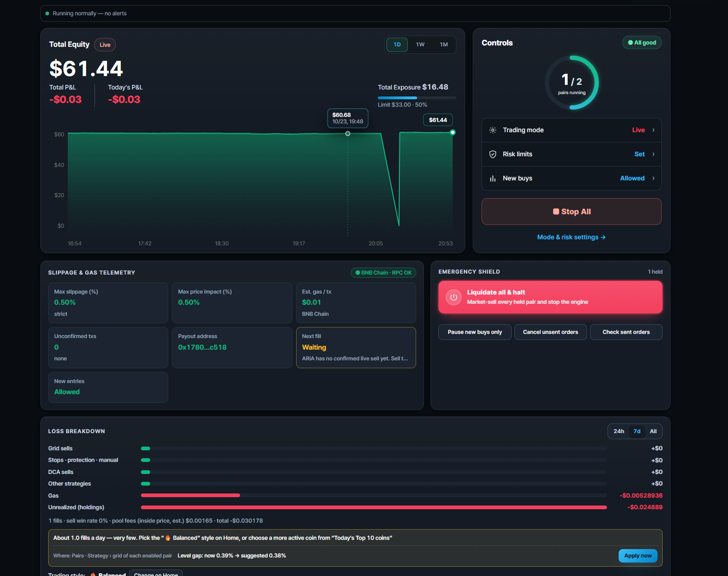Click Cancel unsent orders button

(551, 332)
